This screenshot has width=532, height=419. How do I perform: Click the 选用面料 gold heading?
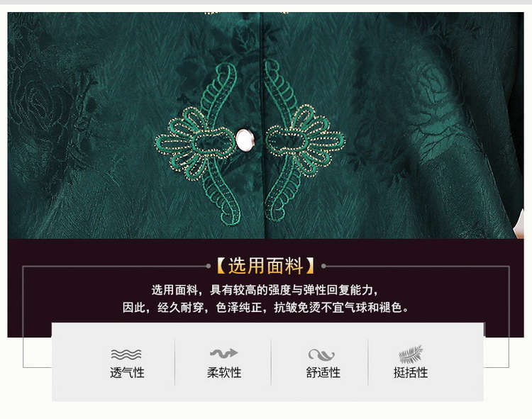266,265
